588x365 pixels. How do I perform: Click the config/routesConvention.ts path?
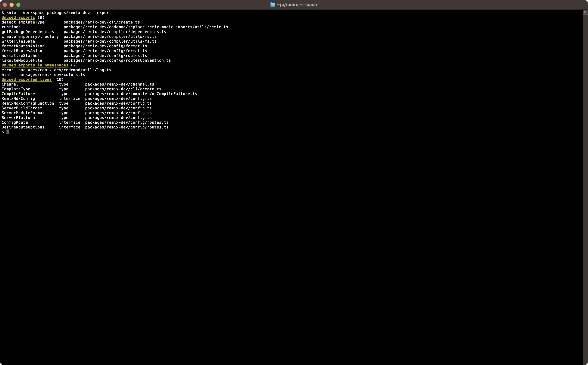(x=117, y=60)
